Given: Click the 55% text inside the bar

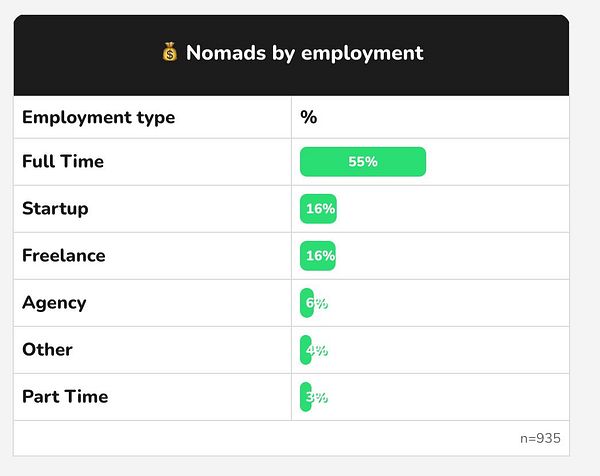Looking at the screenshot, I should point(363,162).
